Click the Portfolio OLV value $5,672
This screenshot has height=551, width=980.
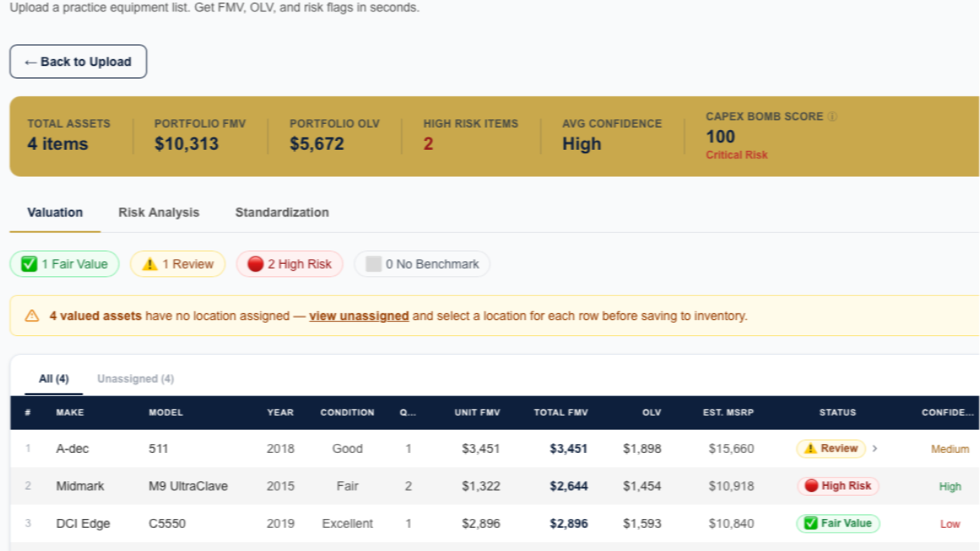click(x=317, y=144)
